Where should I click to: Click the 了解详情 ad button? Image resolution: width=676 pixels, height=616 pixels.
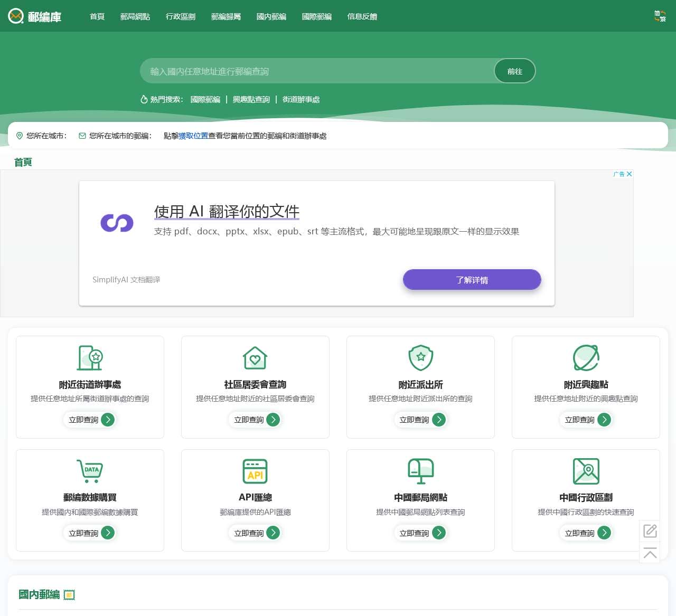[472, 280]
